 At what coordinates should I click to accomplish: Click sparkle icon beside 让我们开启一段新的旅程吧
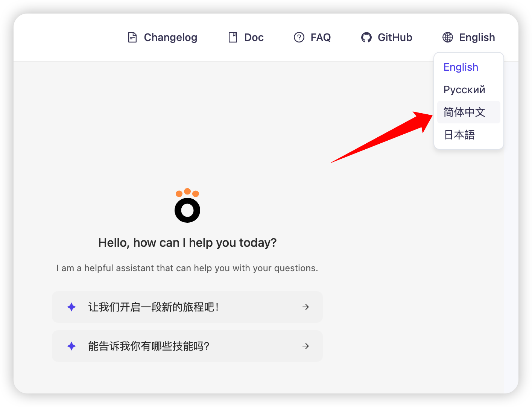(71, 307)
